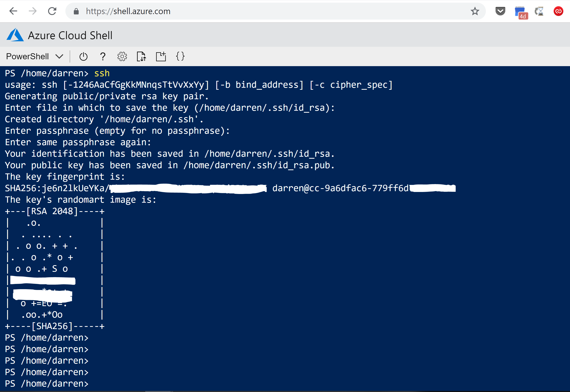Open the help question mark icon
Image resolution: width=570 pixels, height=392 pixels.
103,56
